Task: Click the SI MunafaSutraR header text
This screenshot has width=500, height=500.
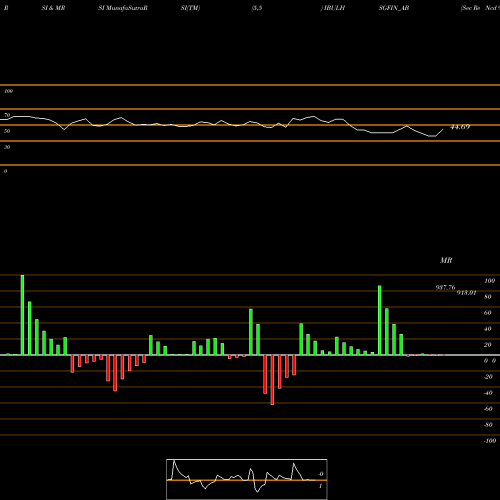Action: coord(123,8)
